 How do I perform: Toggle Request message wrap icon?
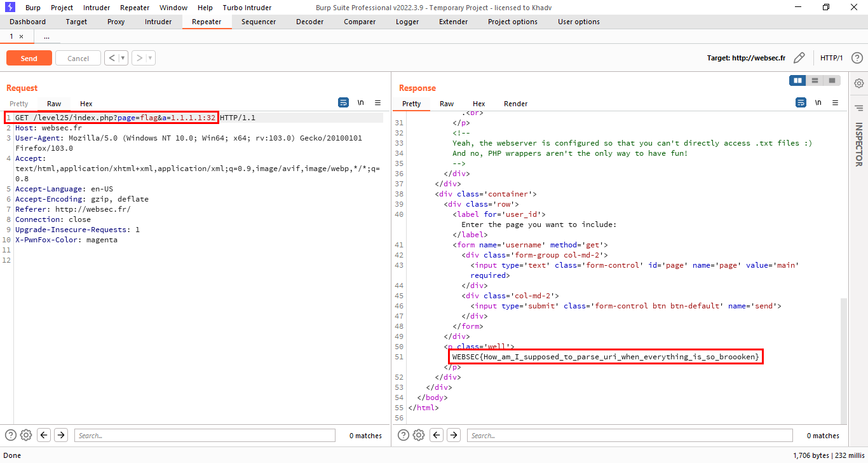click(343, 102)
